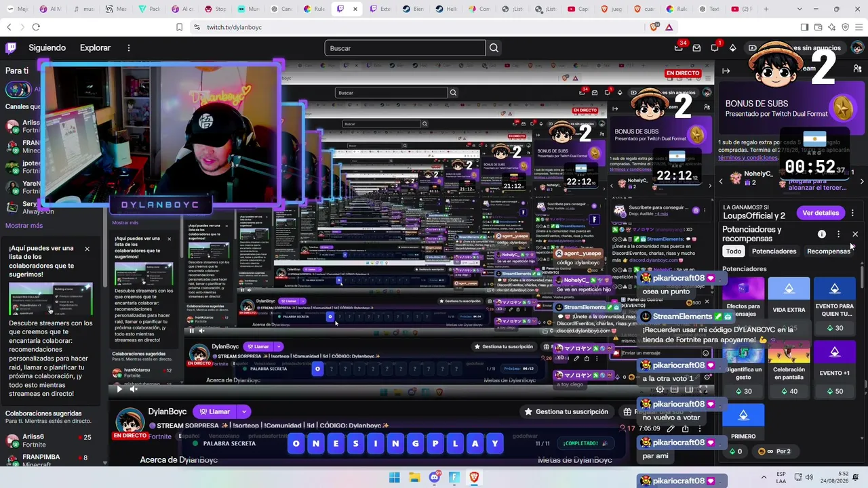Open the Siguiendo section

click(47, 48)
